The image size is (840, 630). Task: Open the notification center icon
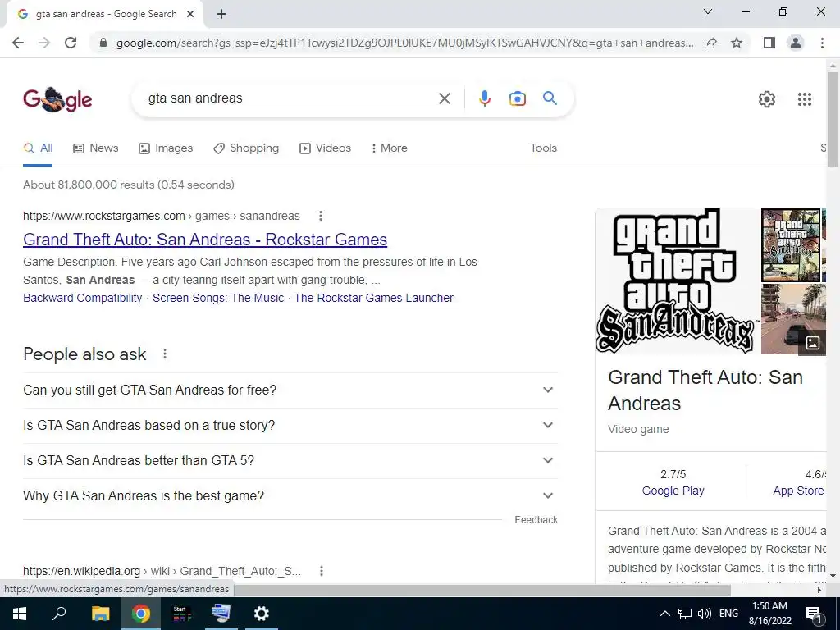click(814, 614)
